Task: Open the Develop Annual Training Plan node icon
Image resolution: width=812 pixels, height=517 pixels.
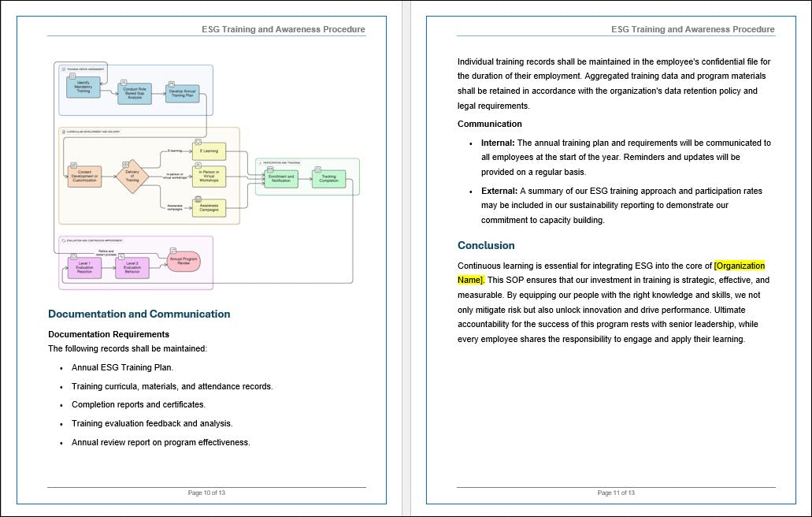Action: tap(172, 82)
